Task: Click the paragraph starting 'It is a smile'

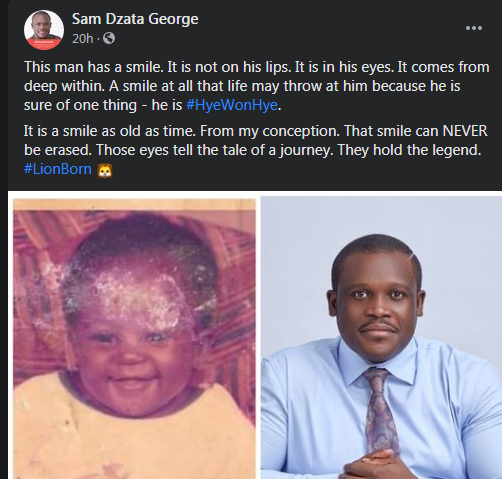Action: [x=256, y=150]
